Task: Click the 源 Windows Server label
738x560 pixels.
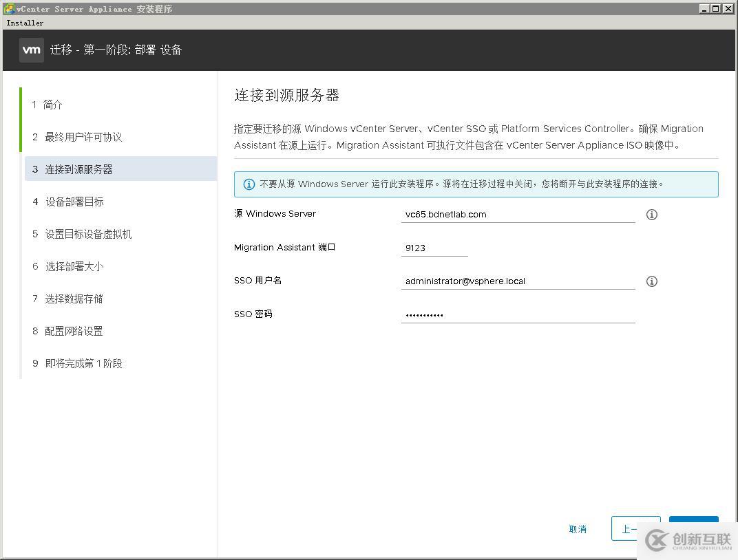Action: 275,213
